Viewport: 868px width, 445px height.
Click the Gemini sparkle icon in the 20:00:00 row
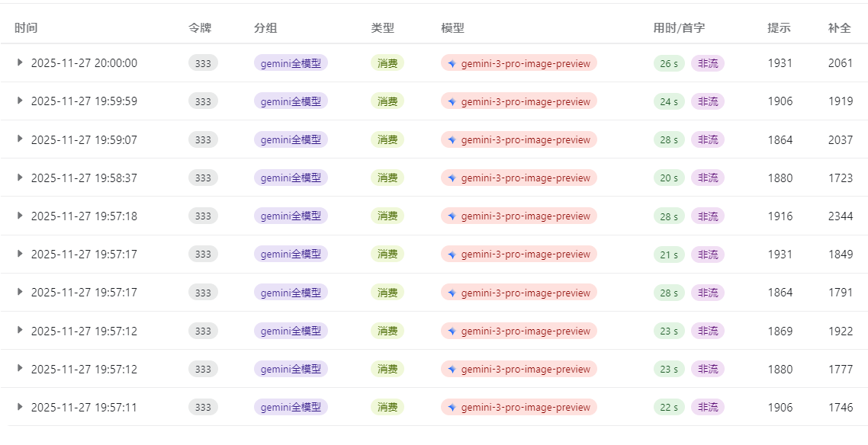tap(452, 63)
